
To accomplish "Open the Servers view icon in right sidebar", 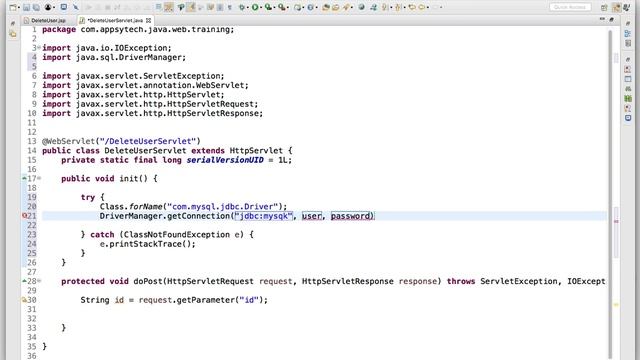I will (628, 89).
